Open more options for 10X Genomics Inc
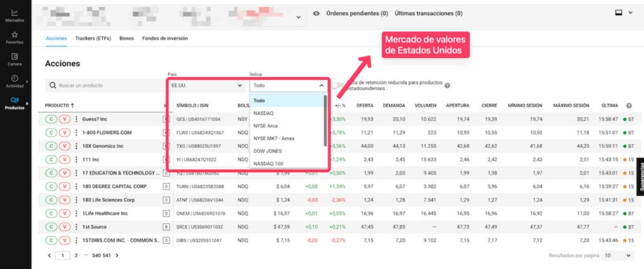Image resolution: width=644 pixels, height=269 pixels. coord(76,146)
